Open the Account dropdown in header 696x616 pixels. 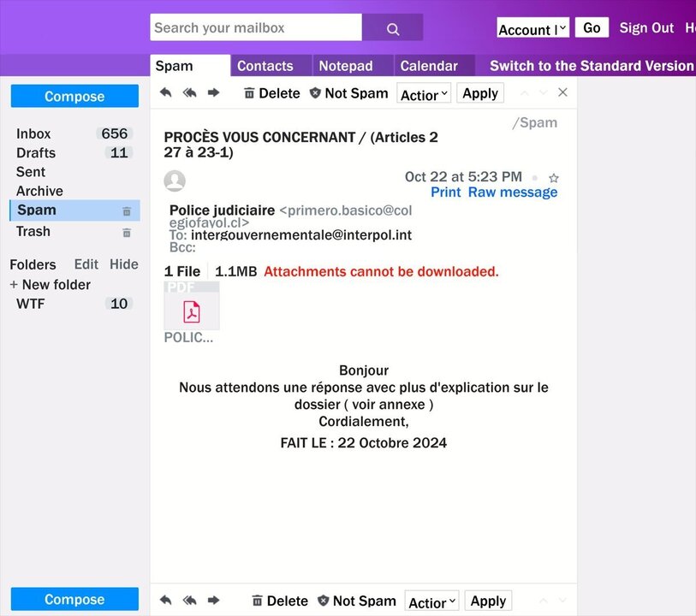click(x=532, y=29)
